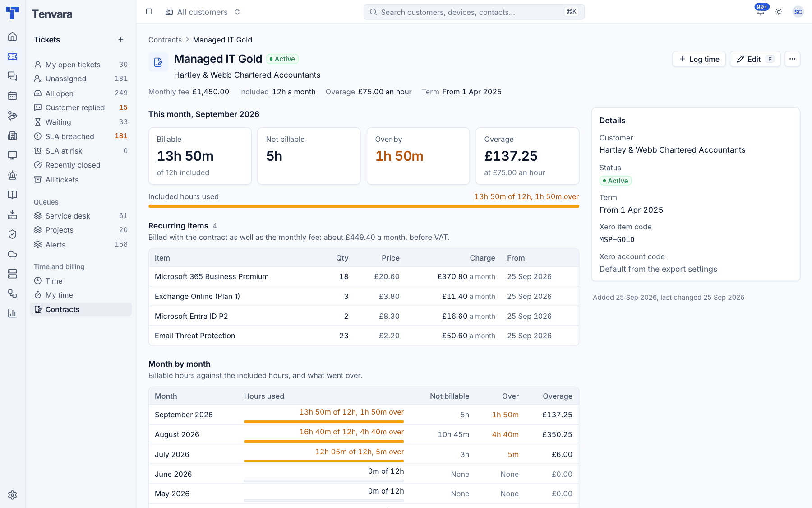Click the Log time button
Screen dimensions: 812x508
click(699, 59)
